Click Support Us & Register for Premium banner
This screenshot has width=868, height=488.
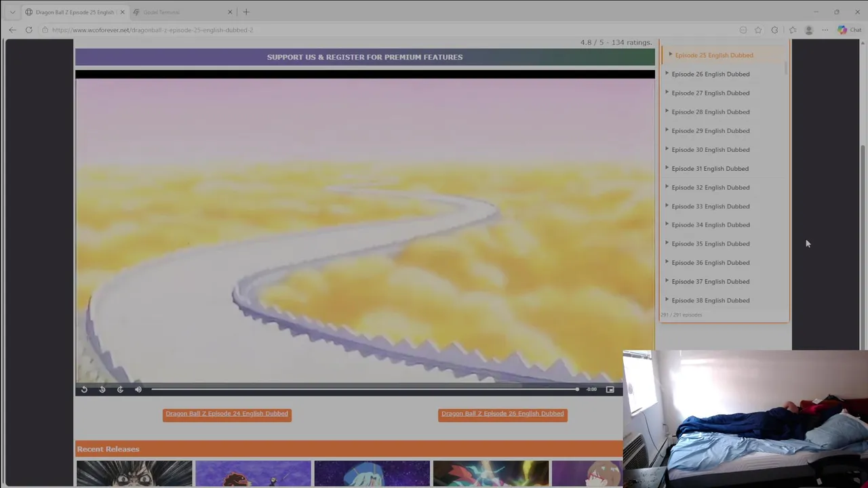365,57
